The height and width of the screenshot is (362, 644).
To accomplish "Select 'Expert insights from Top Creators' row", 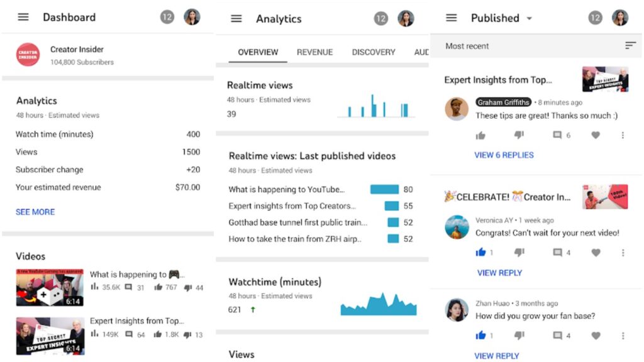I will coord(321,206).
